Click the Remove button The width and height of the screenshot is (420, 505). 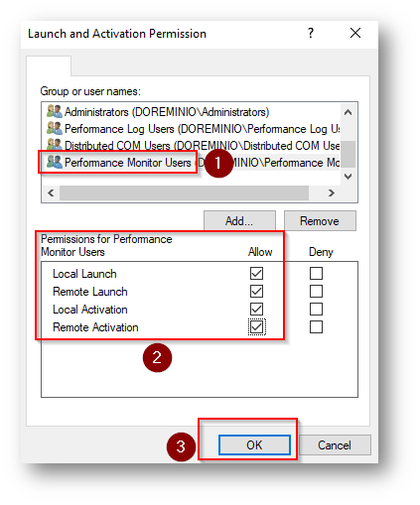(320, 220)
